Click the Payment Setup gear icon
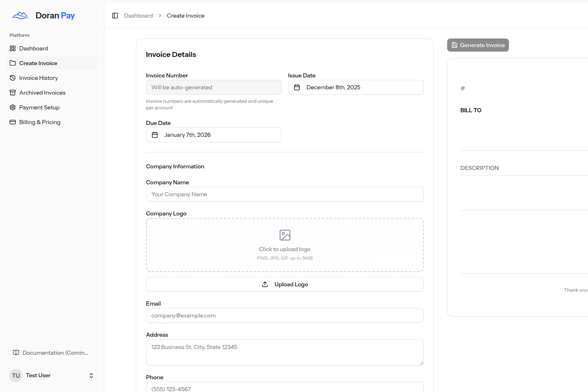Viewport: 588px width, 392px height. pos(13,107)
